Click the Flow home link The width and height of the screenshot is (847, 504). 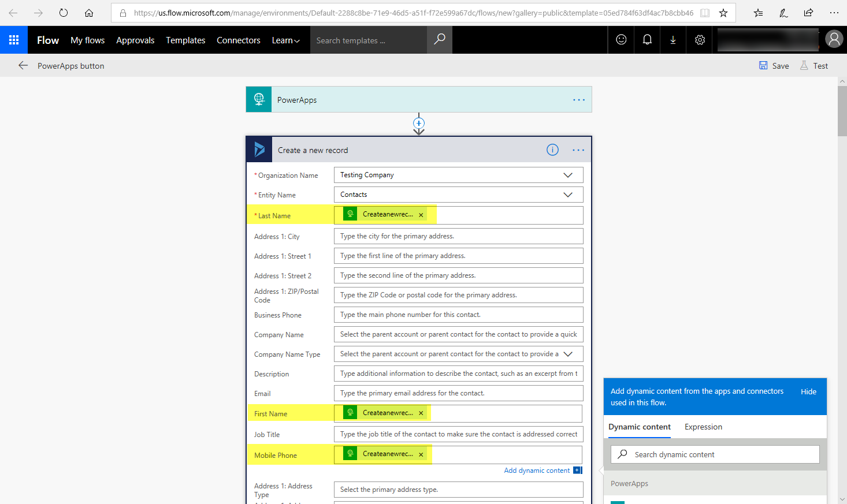[48, 40]
